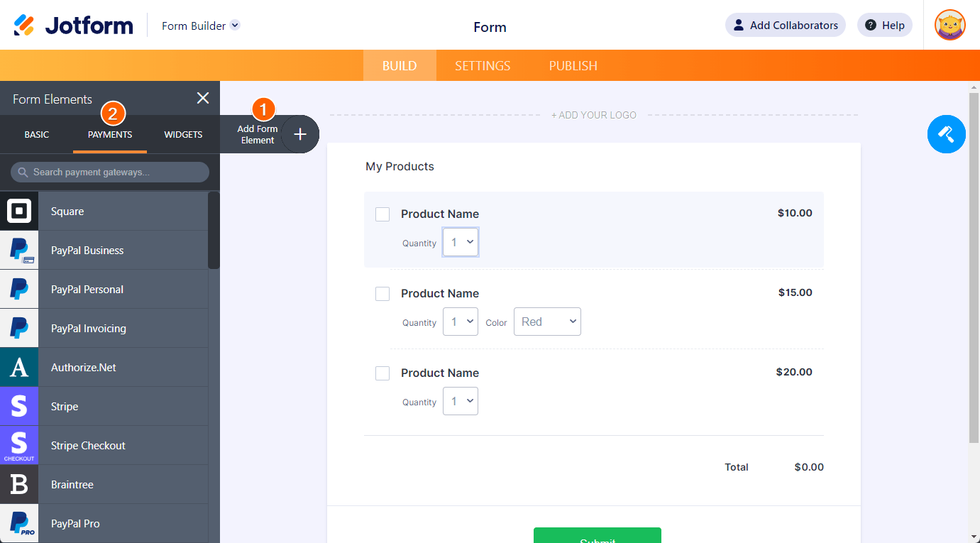Choose the Stripe gateway icon
Image resolution: width=980 pixels, height=543 pixels.
(19, 407)
